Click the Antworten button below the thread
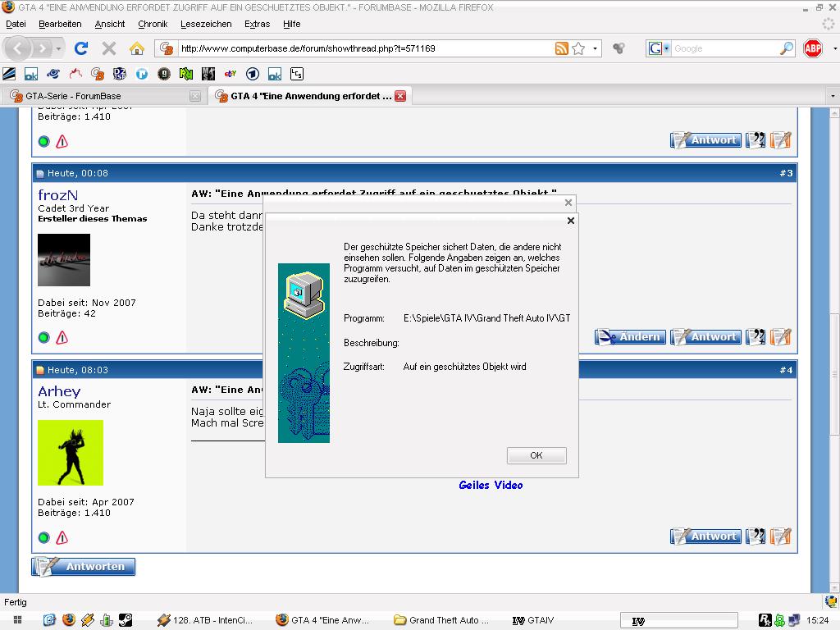Image resolution: width=840 pixels, height=630 pixels. click(83, 567)
